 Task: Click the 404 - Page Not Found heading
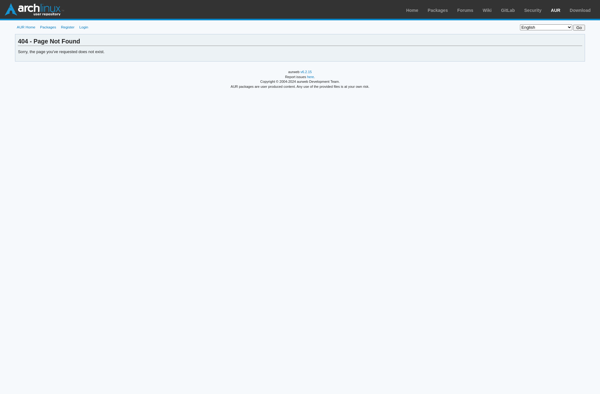click(49, 41)
